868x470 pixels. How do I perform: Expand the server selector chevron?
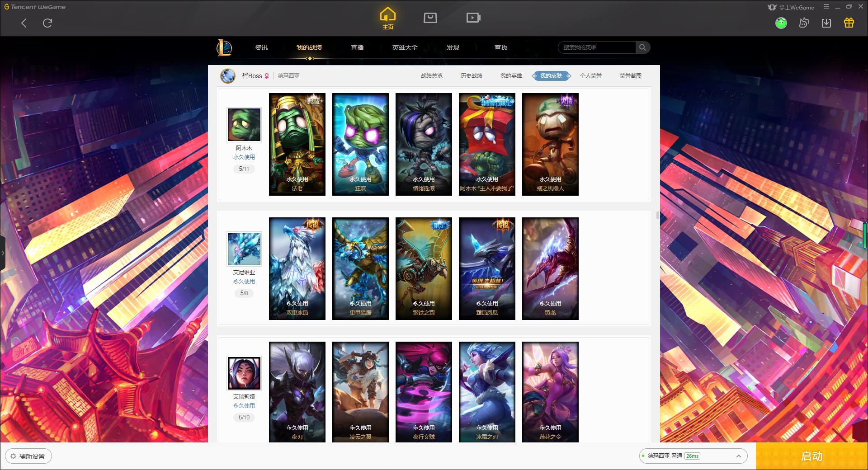pos(739,456)
